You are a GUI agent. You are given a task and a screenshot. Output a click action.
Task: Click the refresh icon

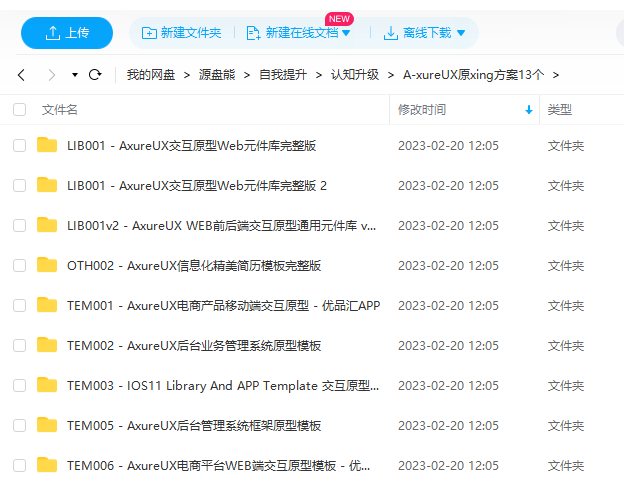(x=96, y=75)
